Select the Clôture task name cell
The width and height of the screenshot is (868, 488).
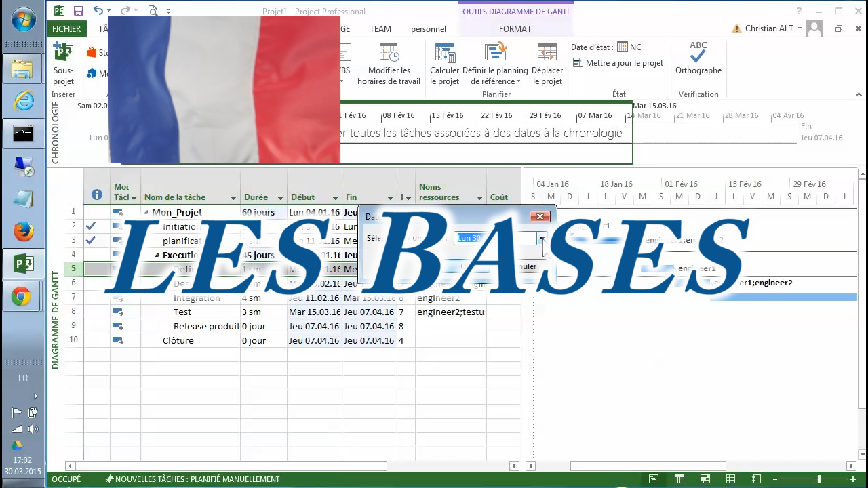coord(191,340)
